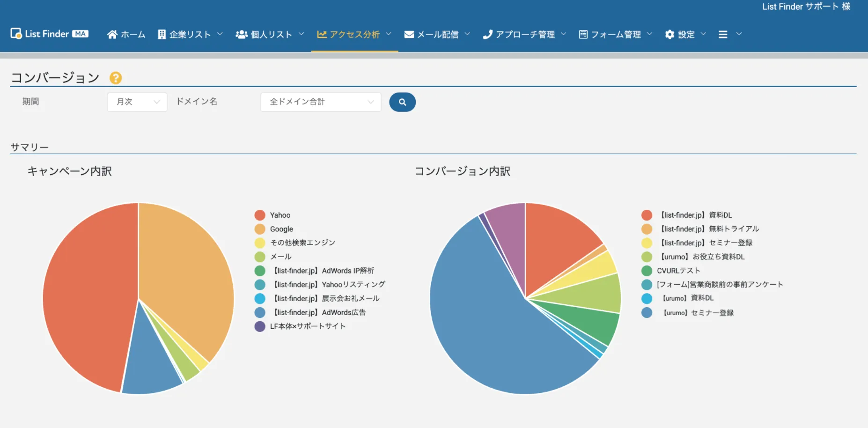Toggle CVURLテスト legend entry
The width and height of the screenshot is (868, 428).
click(x=678, y=271)
